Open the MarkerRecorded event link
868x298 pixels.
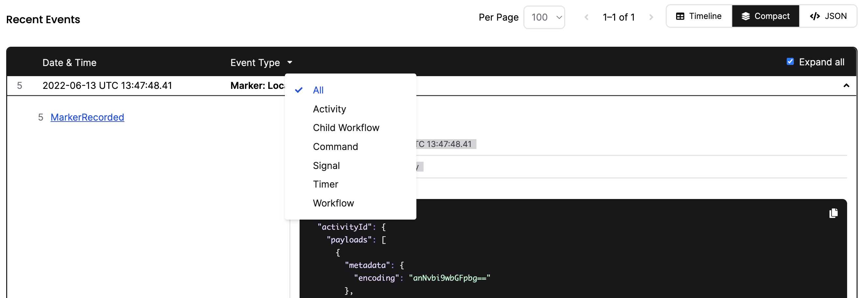click(87, 117)
